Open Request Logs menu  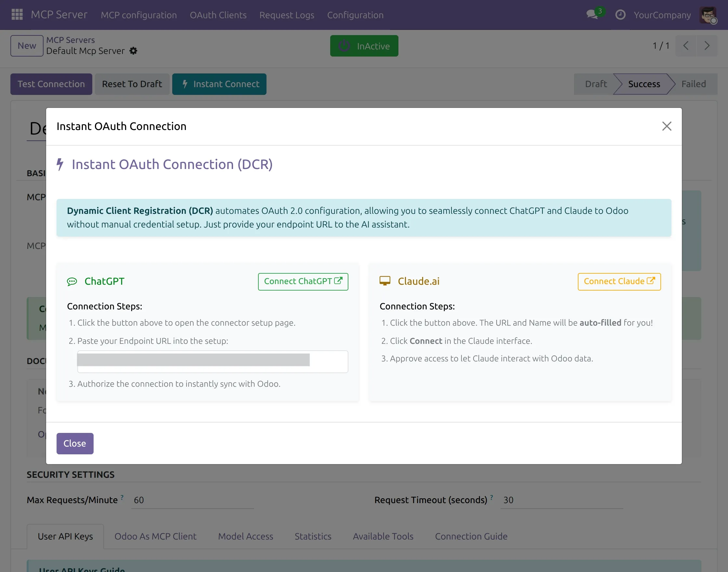[x=287, y=15]
